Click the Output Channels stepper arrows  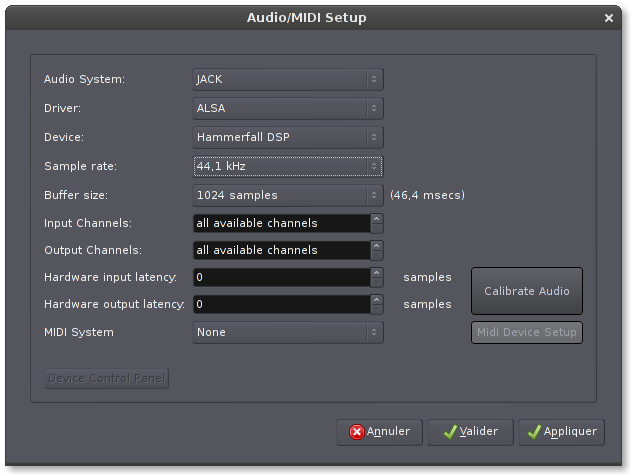377,250
